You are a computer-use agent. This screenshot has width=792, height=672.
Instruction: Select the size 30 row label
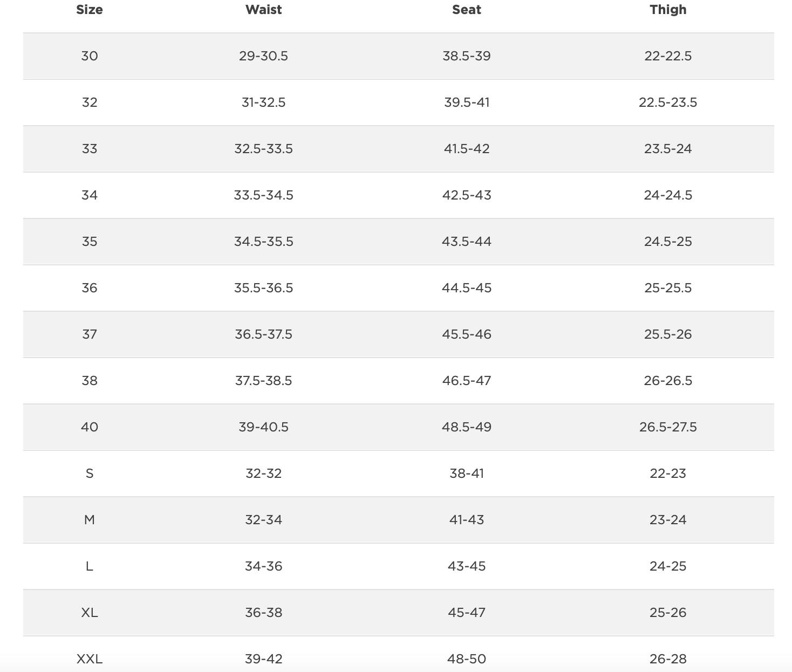pyautogui.click(x=90, y=56)
